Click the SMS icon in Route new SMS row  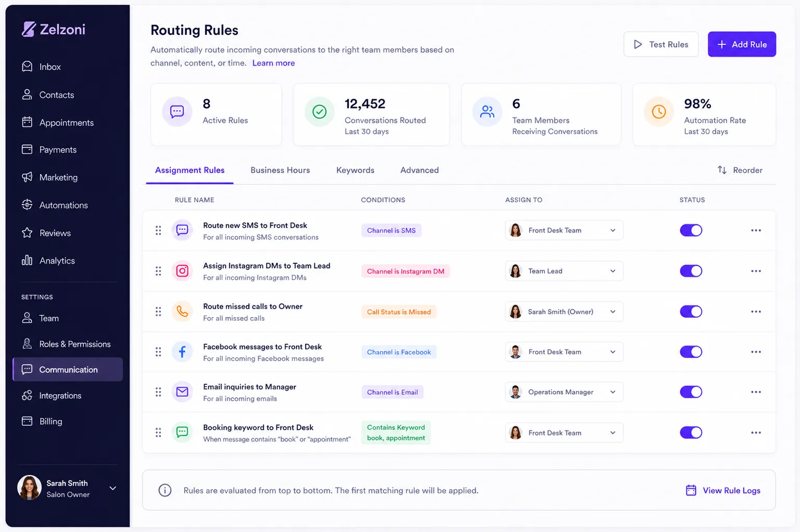(x=182, y=230)
